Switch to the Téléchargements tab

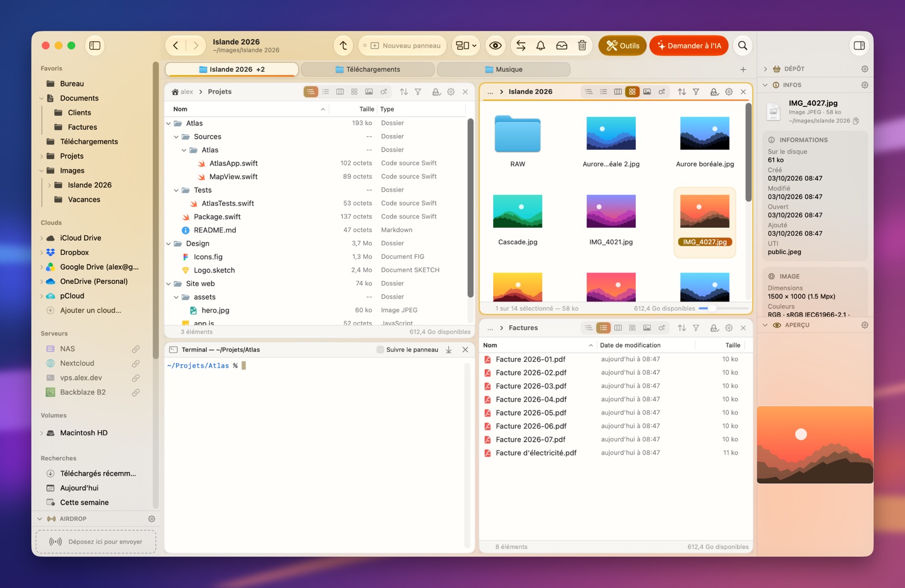point(368,70)
